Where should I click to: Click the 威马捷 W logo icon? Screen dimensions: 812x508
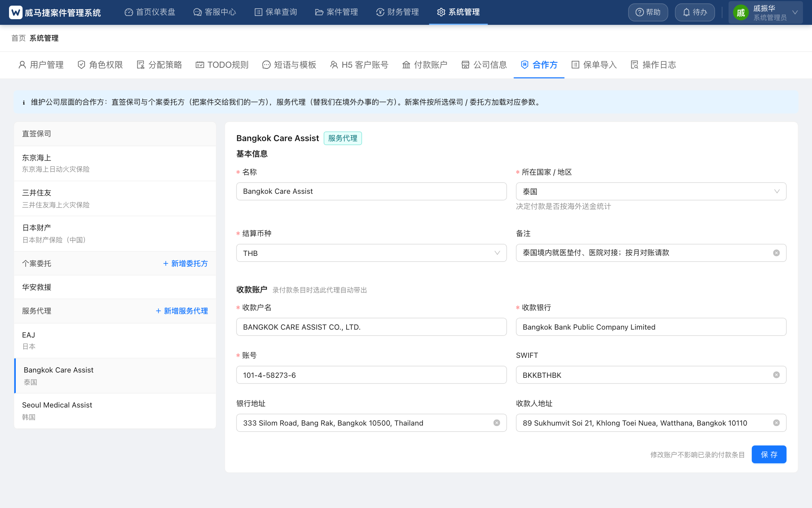[16, 12]
